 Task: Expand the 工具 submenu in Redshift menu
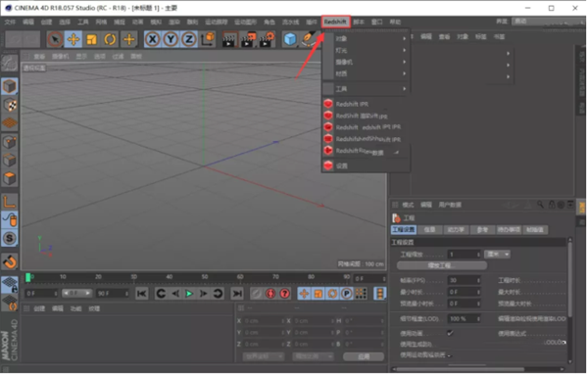(366, 89)
